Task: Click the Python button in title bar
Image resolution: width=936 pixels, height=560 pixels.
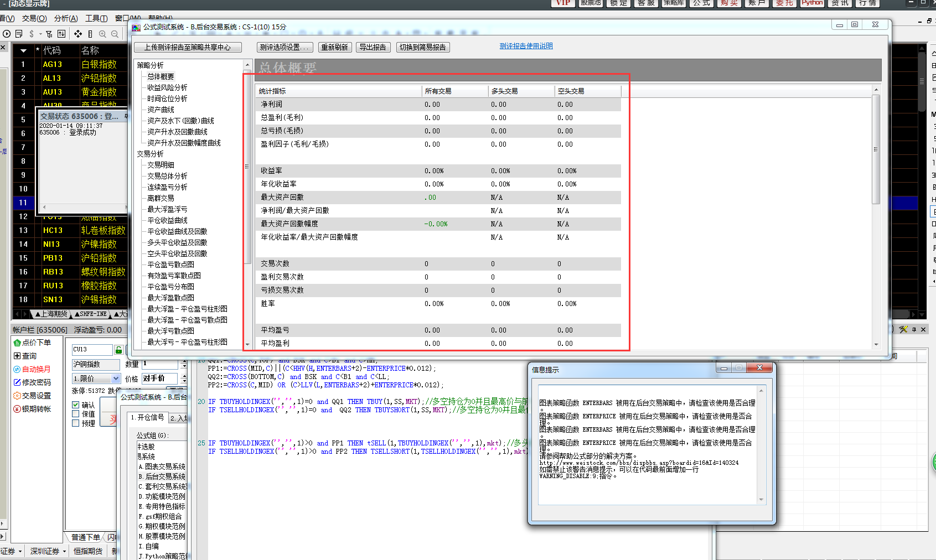Action: tap(812, 3)
